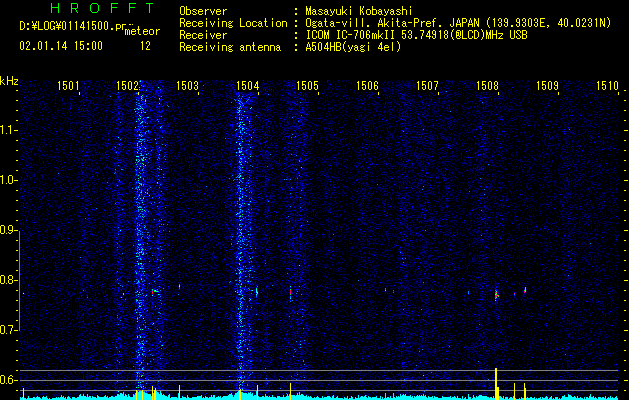Click the 'Observer' field label
This screenshot has height=400, width=629.
(x=203, y=11)
